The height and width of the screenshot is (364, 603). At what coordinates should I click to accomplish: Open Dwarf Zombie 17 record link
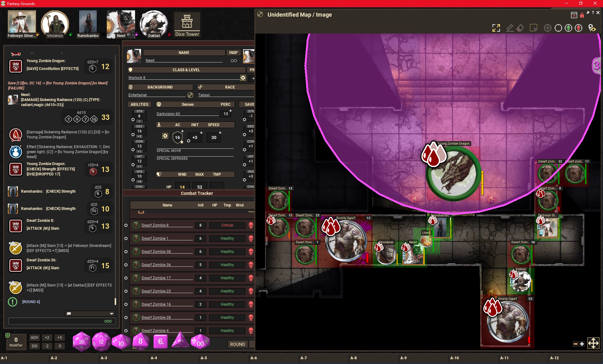(136, 278)
